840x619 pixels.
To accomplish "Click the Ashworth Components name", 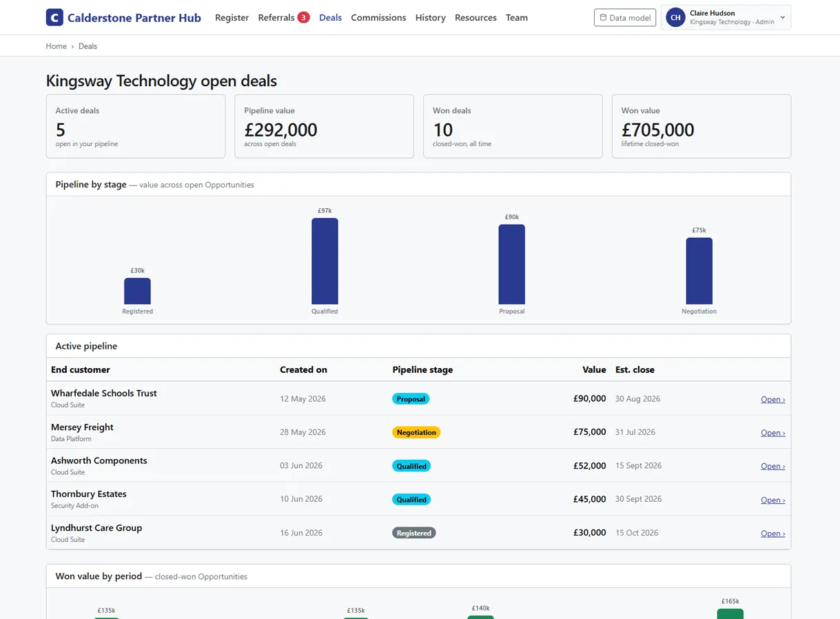I will 99,460.
